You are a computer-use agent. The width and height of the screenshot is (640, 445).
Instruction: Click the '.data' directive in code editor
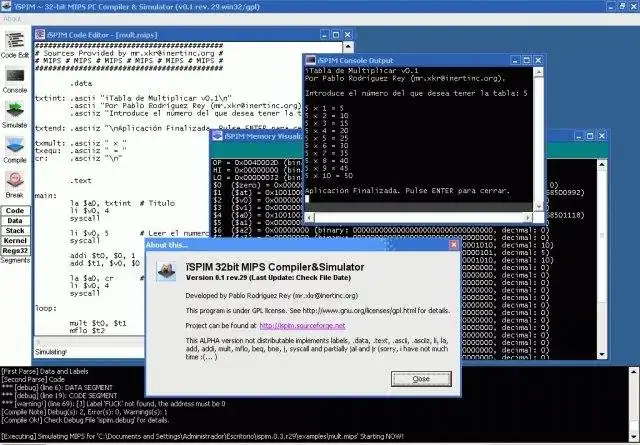click(80, 83)
